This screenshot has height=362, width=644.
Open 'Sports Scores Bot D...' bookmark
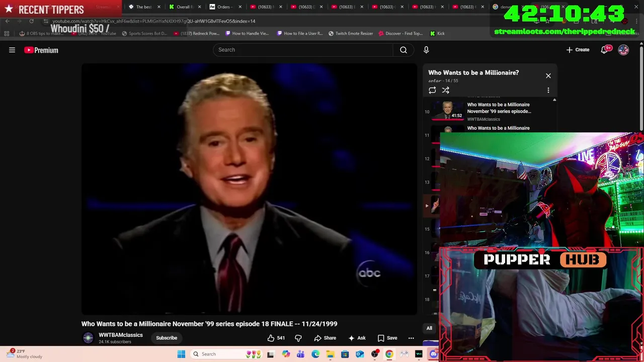pyautogui.click(x=144, y=33)
